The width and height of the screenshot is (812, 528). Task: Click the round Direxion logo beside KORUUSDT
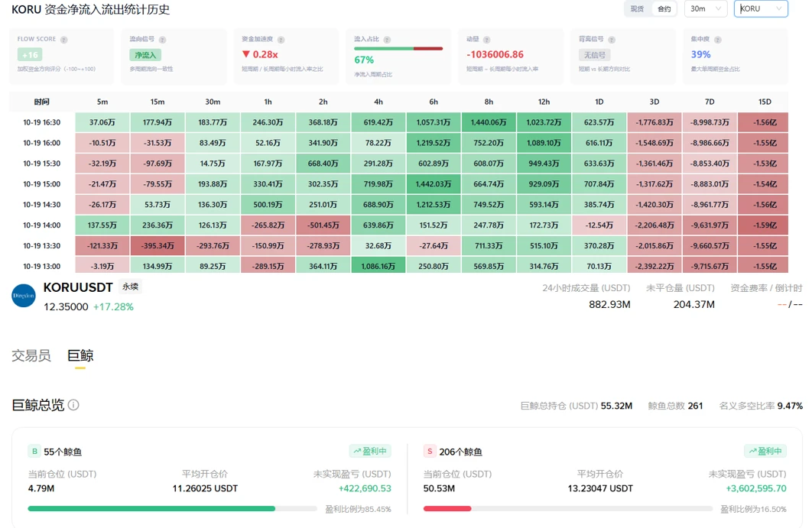click(x=23, y=296)
